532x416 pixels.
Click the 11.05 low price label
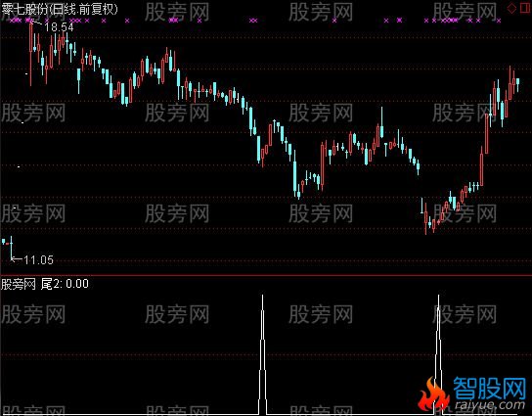(x=39, y=260)
